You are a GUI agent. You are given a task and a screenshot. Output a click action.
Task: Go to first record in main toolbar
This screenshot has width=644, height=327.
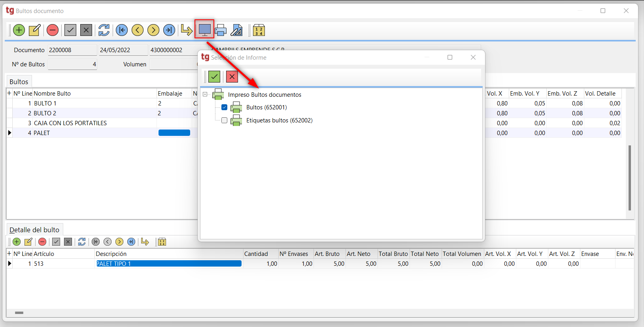click(x=122, y=30)
